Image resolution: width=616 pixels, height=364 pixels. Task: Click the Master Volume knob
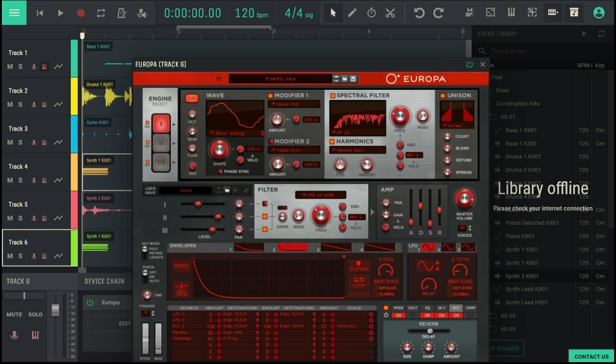[x=464, y=199]
